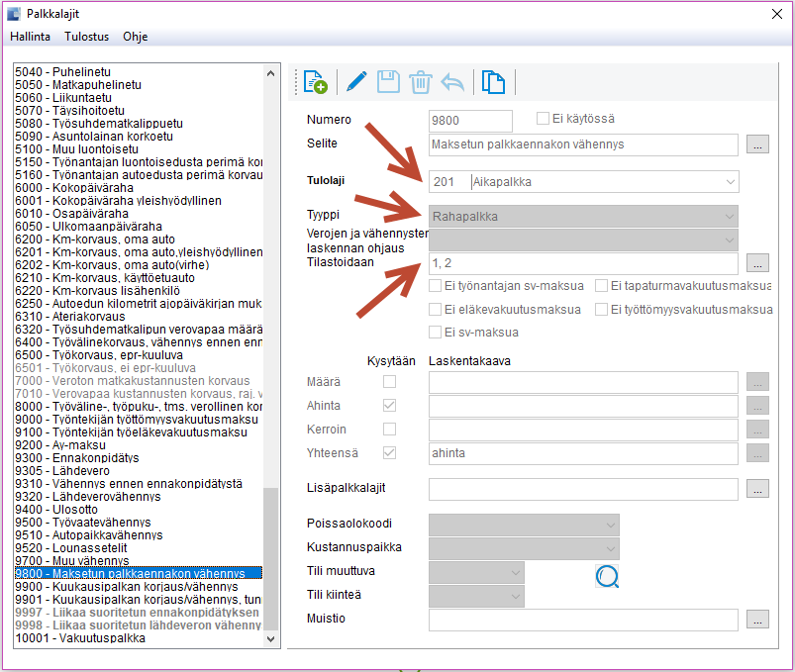795x672 pixels.
Task: Click the pay type list scrollbar thumb
Action: coord(270,558)
